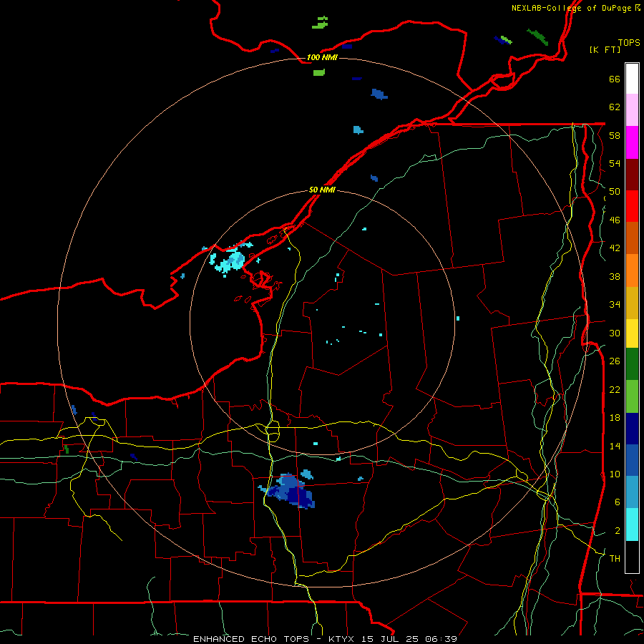Screen dimensions: 644x644
Task: Pick the bright yellow legend swatch
Action: point(632,333)
